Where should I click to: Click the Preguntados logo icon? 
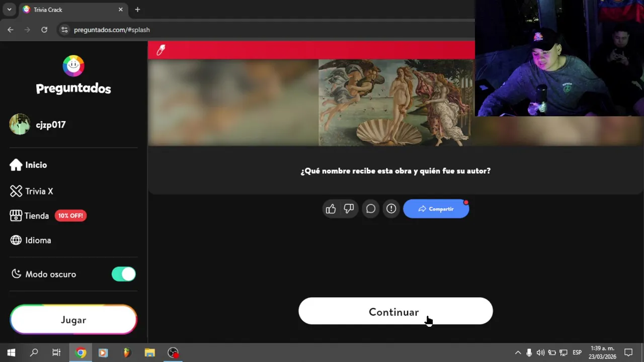click(73, 66)
